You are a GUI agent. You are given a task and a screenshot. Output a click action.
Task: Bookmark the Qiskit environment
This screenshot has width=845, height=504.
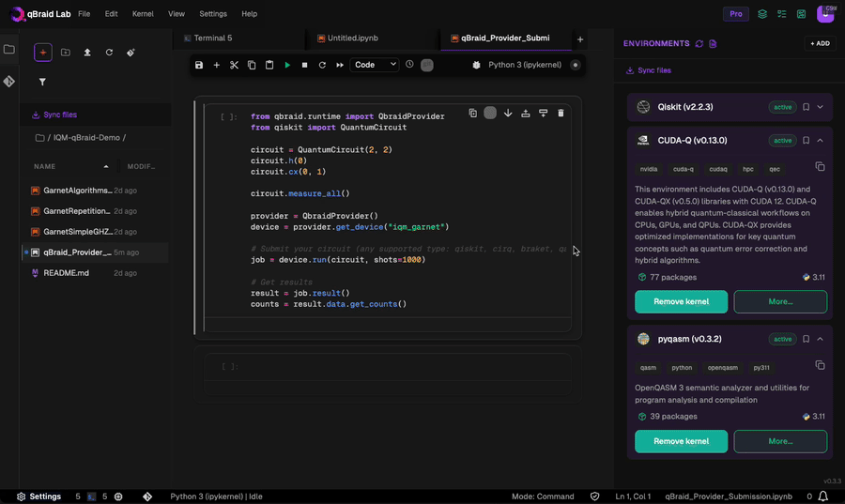coord(807,107)
